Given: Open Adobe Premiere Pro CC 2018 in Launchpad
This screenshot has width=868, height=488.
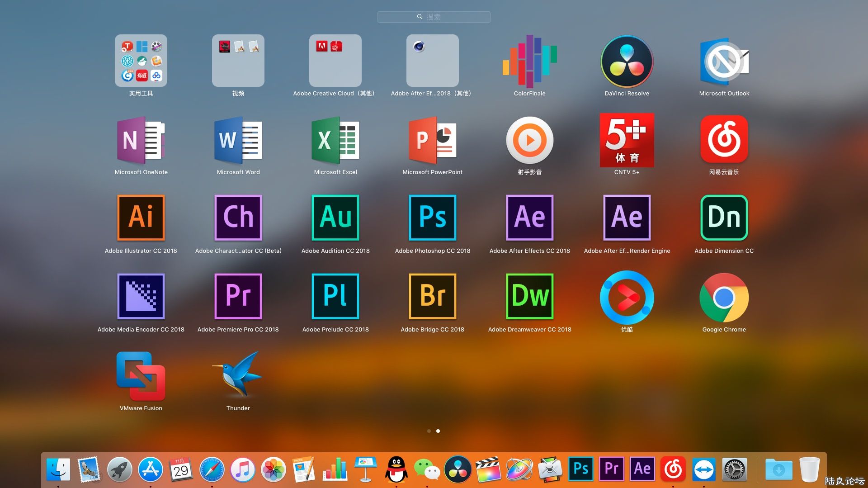Looking at the screenshot, I should [x=238, y=296].
